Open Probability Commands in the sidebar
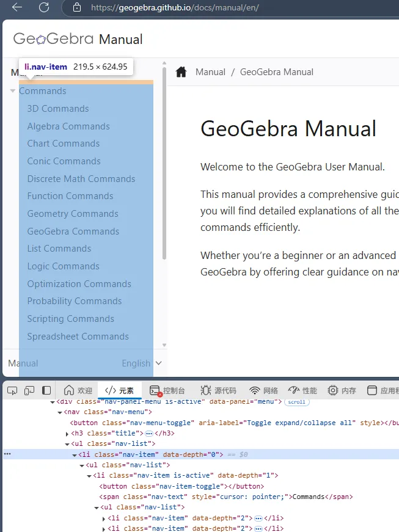This screenshot has height=532, width=399. [75, 301]
